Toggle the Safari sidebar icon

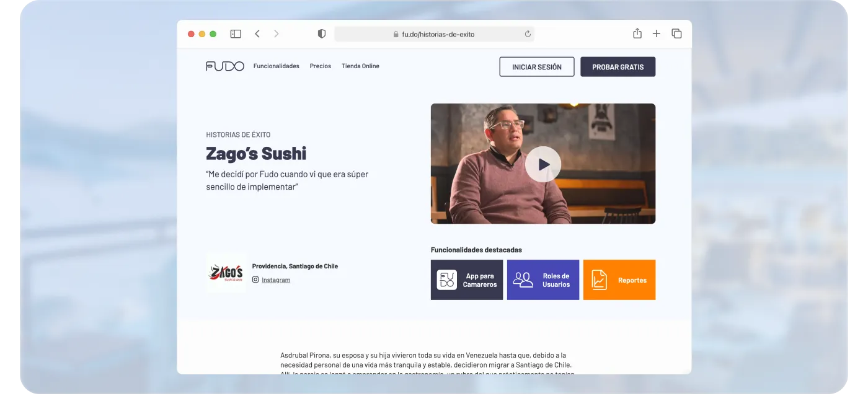tap(236, 34)
